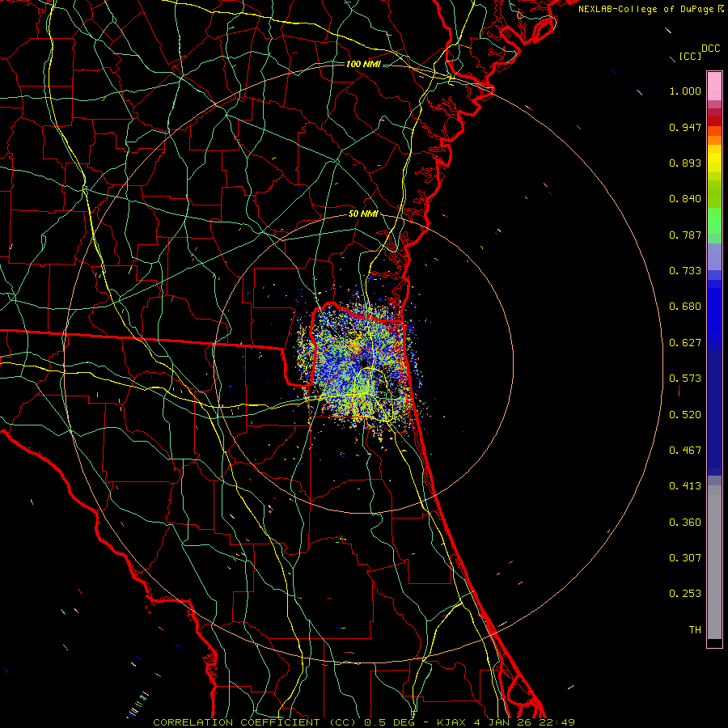Click the "TH" threshold label on scale
This screenshot has height=728, width=728.
coord(695,630)
